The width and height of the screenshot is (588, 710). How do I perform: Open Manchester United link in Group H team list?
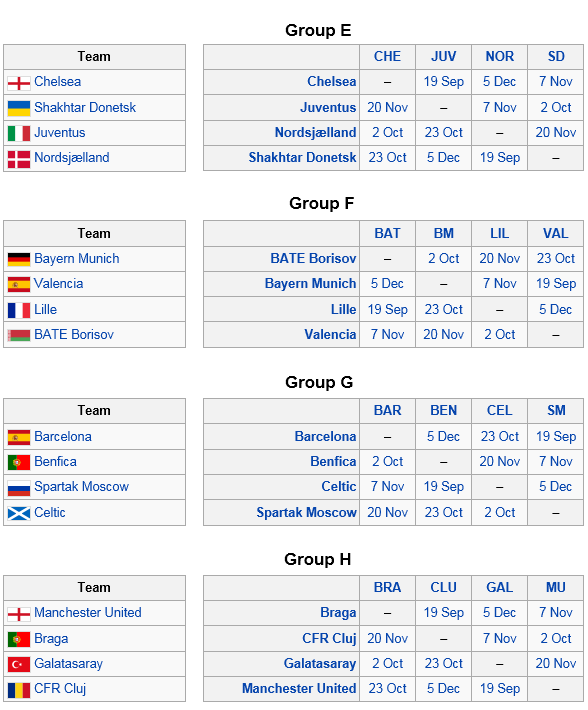(88, 613)
